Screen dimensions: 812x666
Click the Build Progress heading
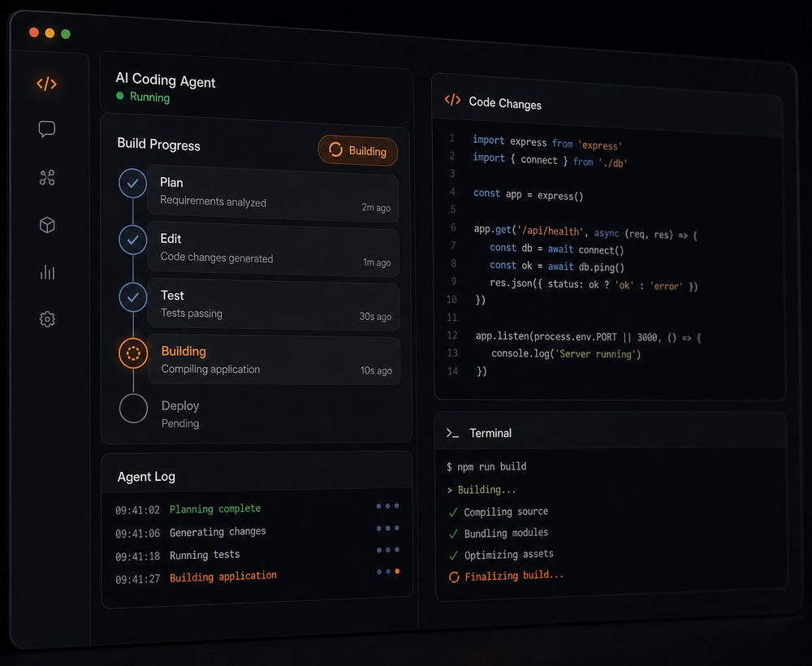158,145
